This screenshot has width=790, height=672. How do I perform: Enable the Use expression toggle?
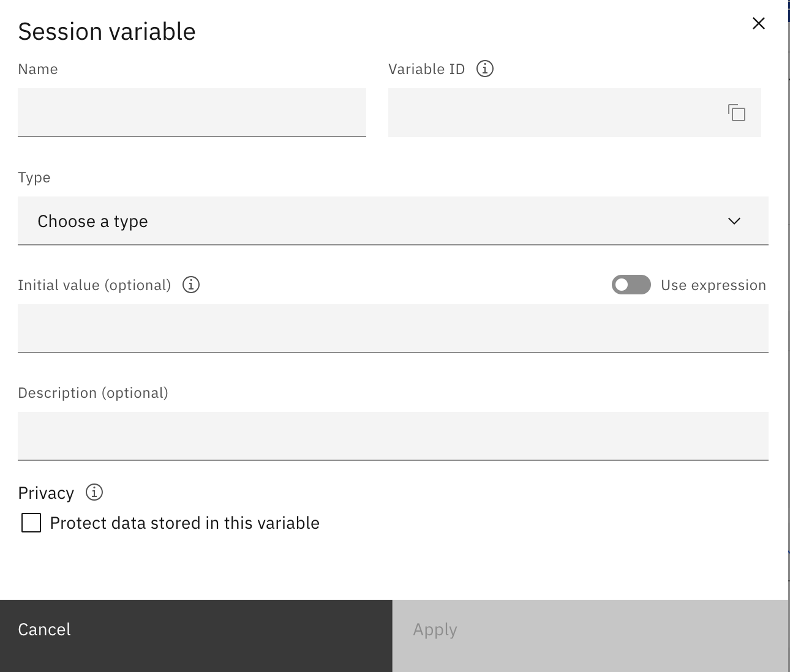coord(631,285)
